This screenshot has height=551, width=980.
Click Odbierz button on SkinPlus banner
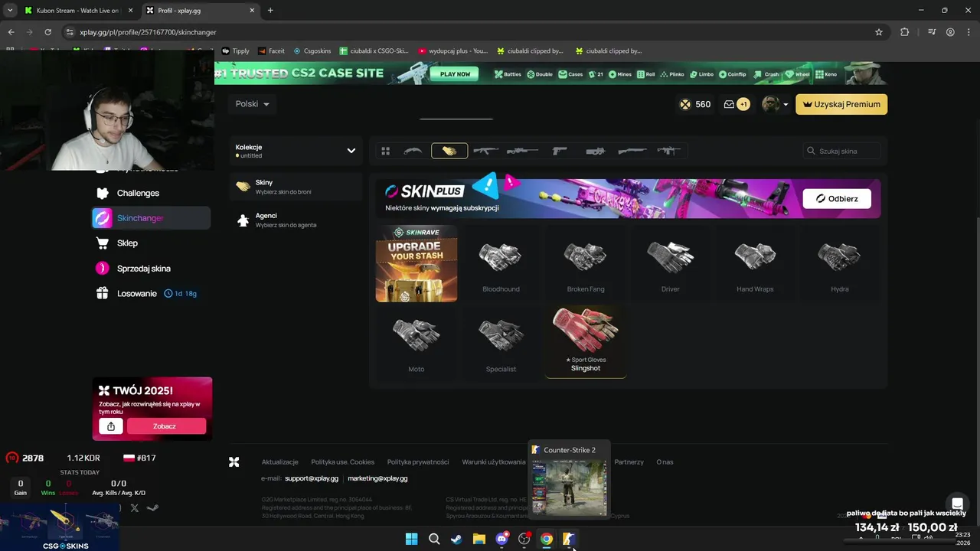(837, 199)
